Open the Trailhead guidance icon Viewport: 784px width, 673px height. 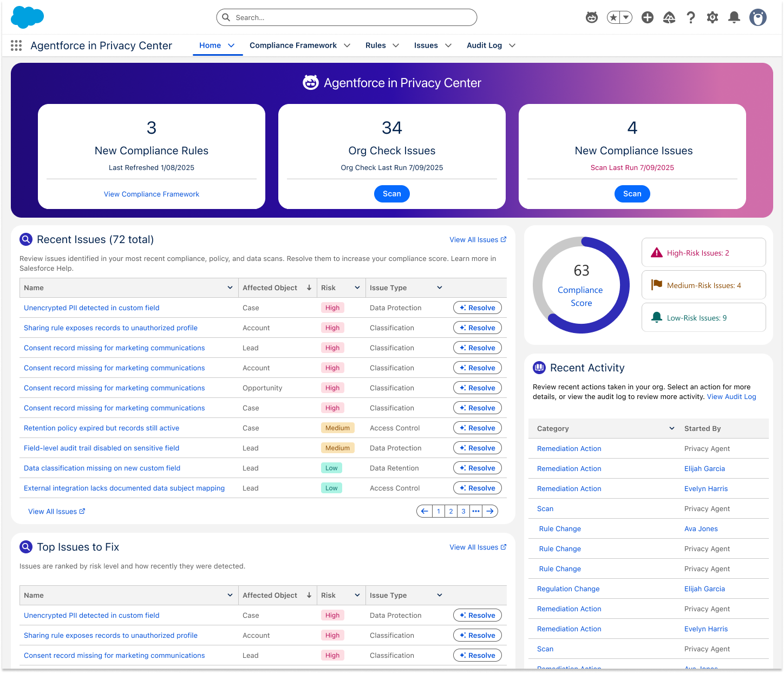pyautogui.click(x=669, y=18)
